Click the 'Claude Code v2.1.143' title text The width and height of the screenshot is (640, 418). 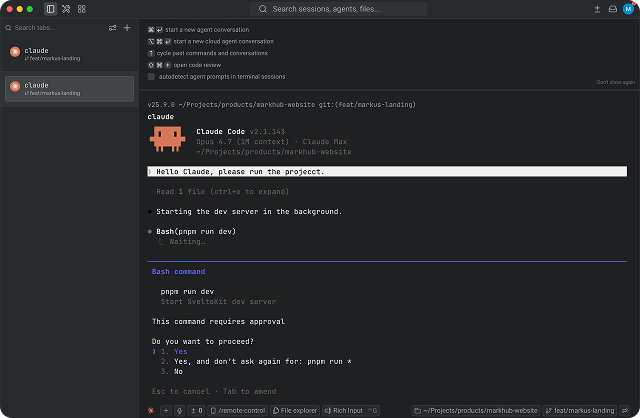click(x=240, y=131)
